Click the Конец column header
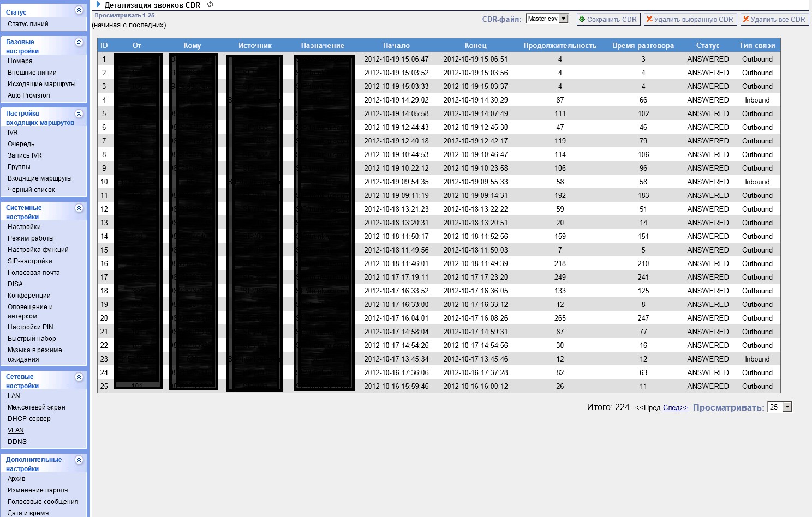Screen dimensions: 812x517 pos(475,45)
